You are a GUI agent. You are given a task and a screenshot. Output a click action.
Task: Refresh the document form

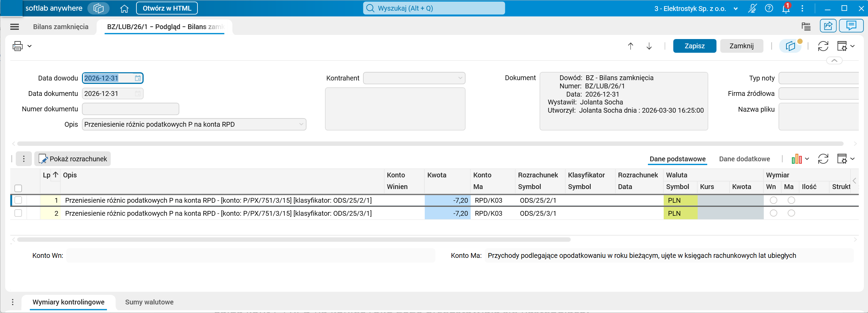point(823,46)
